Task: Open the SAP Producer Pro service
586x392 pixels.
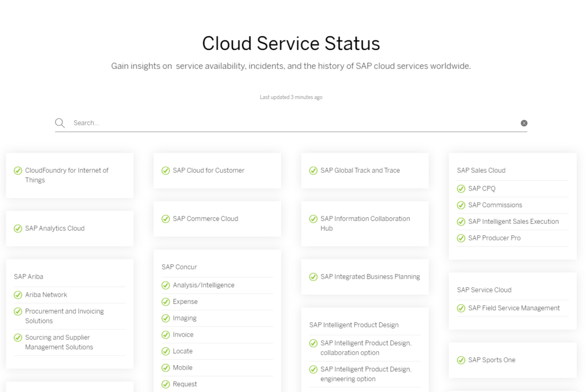Action: pyautogui.click(x=494, y=237)
